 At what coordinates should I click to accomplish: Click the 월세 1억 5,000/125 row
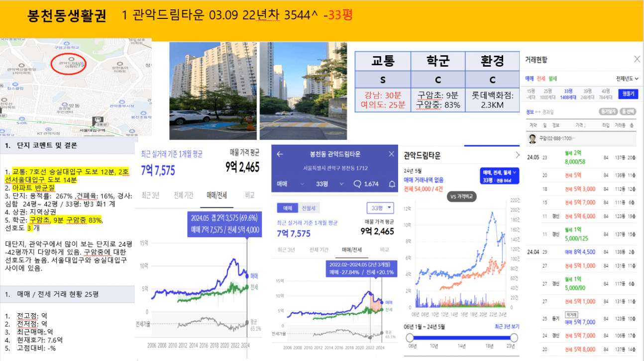pyautogui.click(x=581, y=234)
